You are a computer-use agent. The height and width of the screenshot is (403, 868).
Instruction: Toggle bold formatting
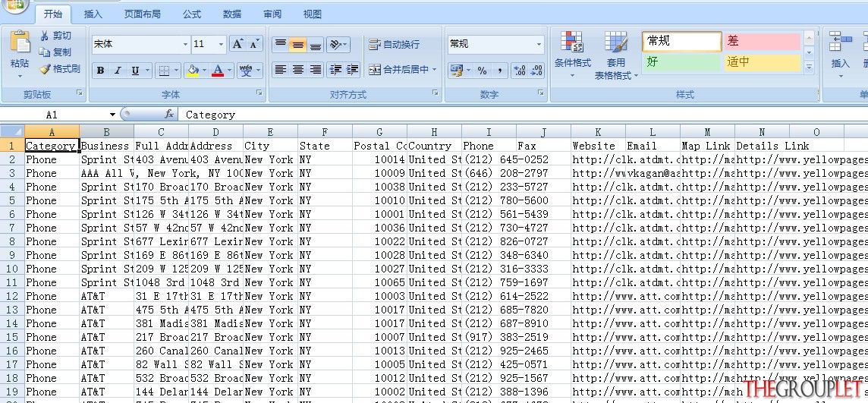(100, 71)
